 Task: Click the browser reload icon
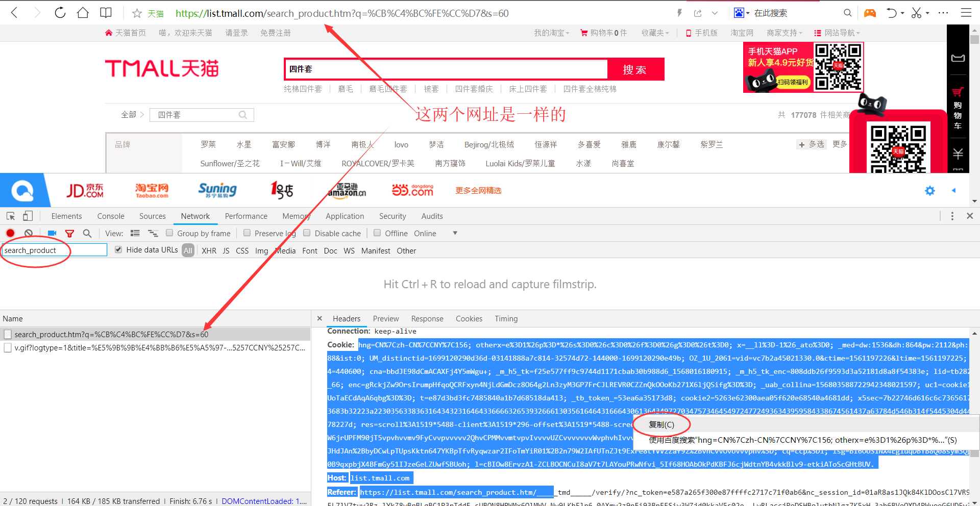[60, 13]
